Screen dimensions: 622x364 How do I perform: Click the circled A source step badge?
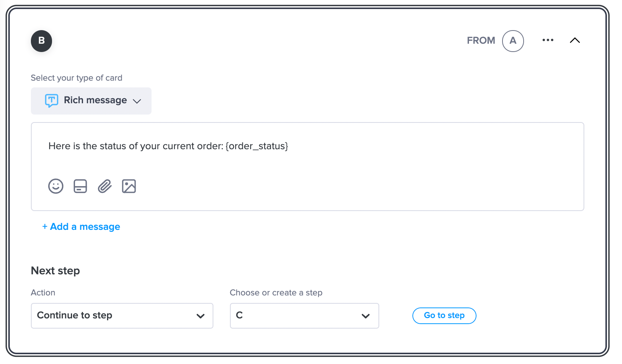513,41
